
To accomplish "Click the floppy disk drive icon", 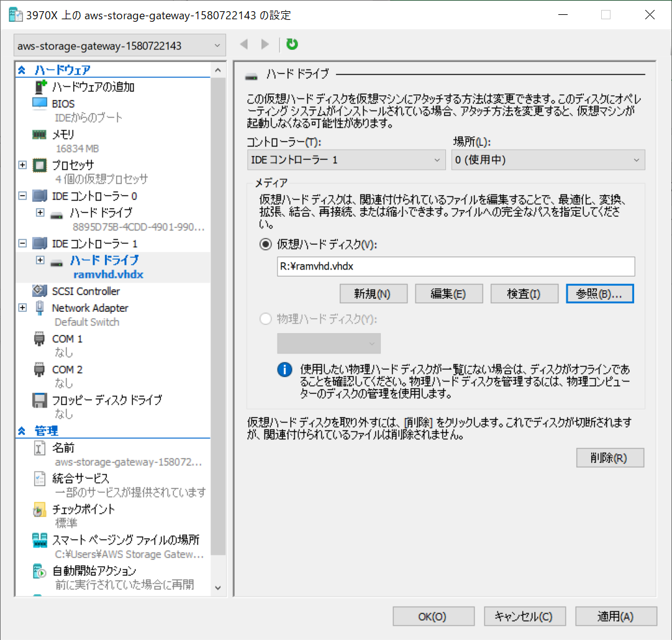I will click(x=39, y=400).
